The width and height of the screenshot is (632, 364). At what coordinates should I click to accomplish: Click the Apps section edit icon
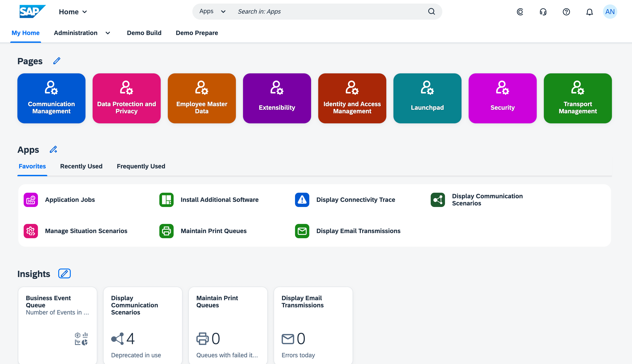[x=53, y=149]
